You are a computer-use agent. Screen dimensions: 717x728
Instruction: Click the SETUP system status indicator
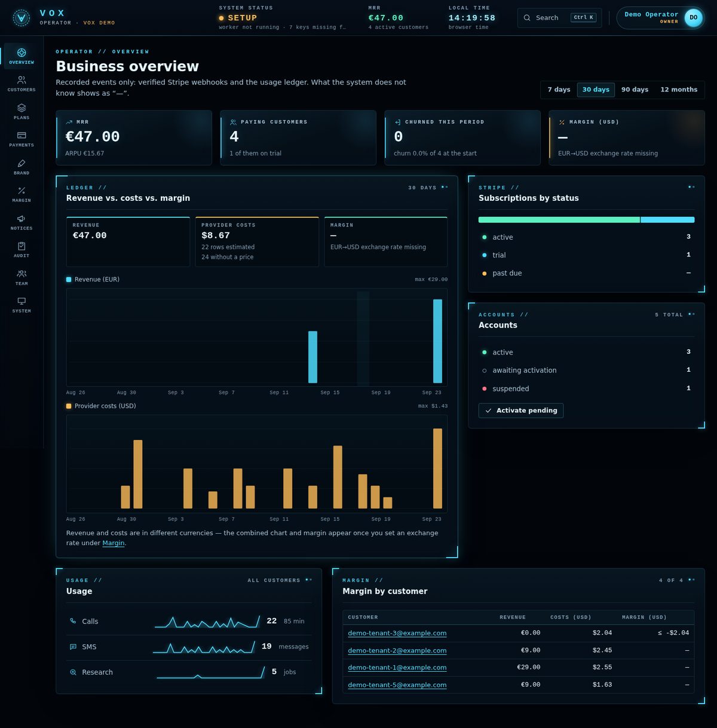click(x=238, y=18)
